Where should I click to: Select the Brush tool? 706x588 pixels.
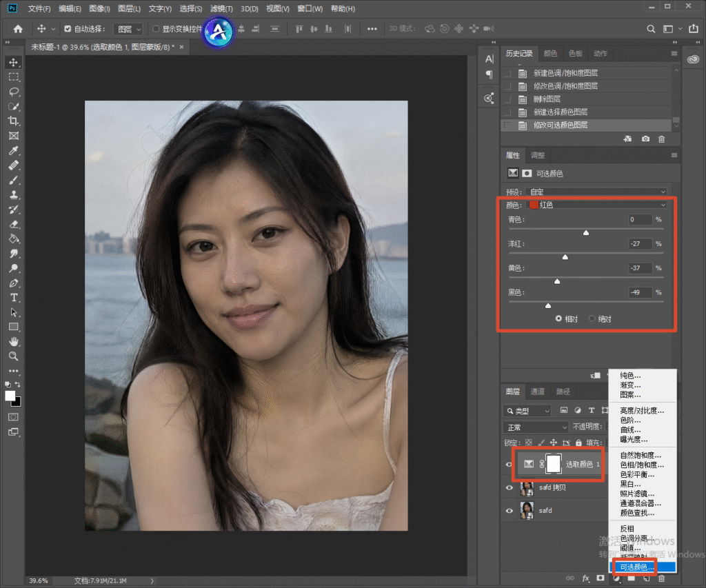[x=14, y=180]
